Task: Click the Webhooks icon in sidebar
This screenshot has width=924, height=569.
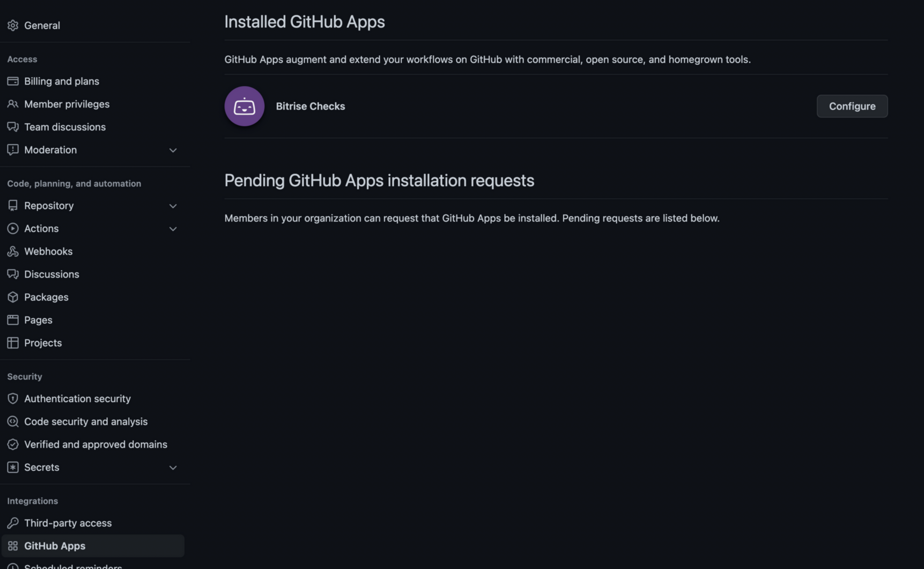Action: pyautogui.click(x=13, y=251)
